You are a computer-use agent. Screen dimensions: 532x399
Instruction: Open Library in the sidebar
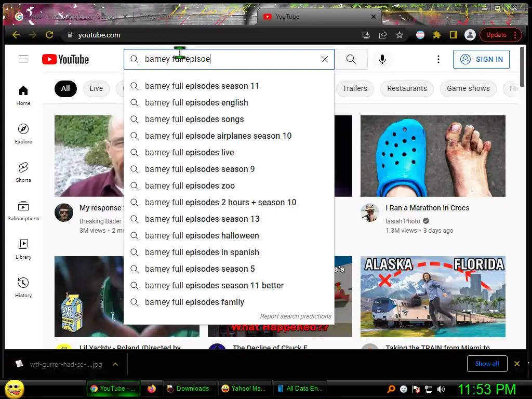click(23, 249)
